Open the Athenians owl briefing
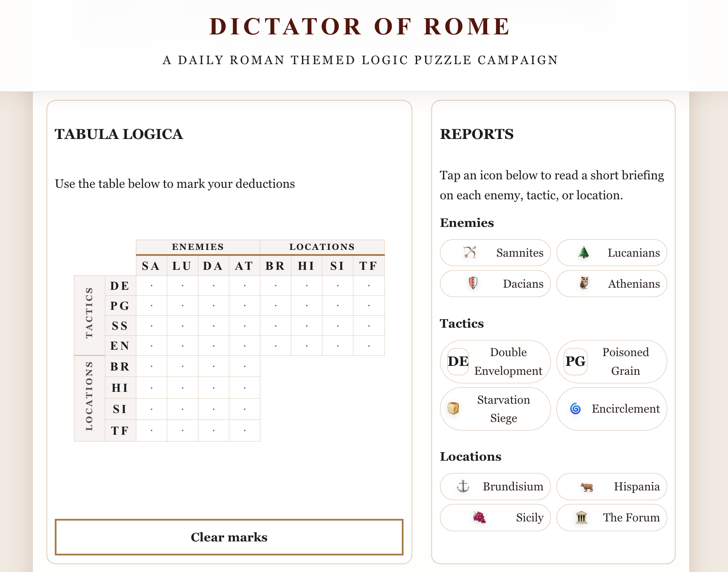 click(x=584, y=283)
